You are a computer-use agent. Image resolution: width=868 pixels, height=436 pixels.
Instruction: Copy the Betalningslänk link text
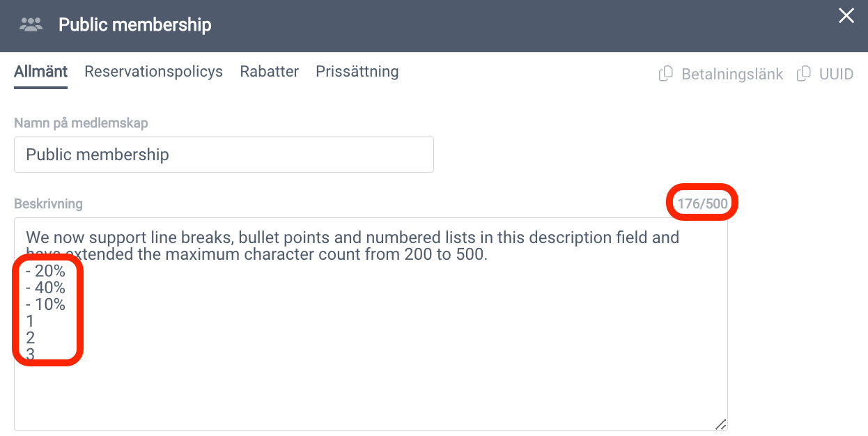pos(732,74)
